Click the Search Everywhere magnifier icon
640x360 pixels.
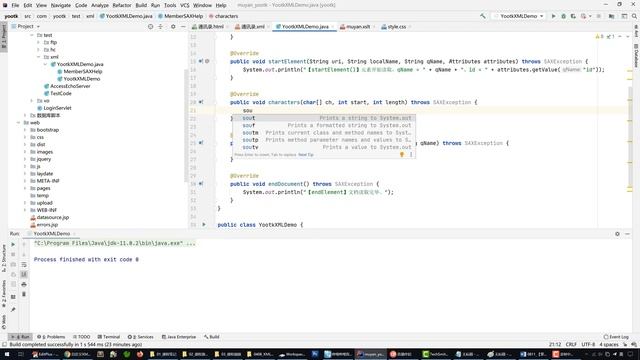tap(634, 16)
